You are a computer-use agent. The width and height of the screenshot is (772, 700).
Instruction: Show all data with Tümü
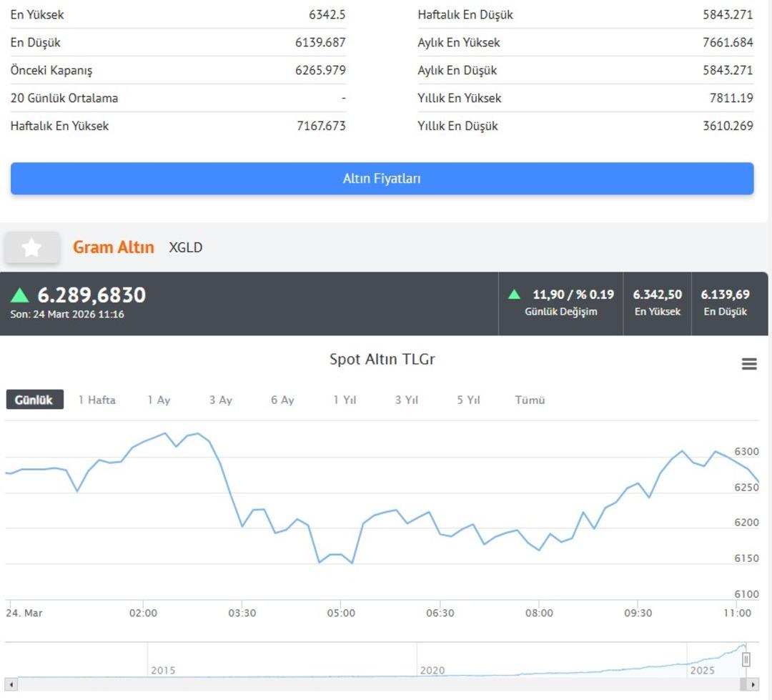point(530,400)
